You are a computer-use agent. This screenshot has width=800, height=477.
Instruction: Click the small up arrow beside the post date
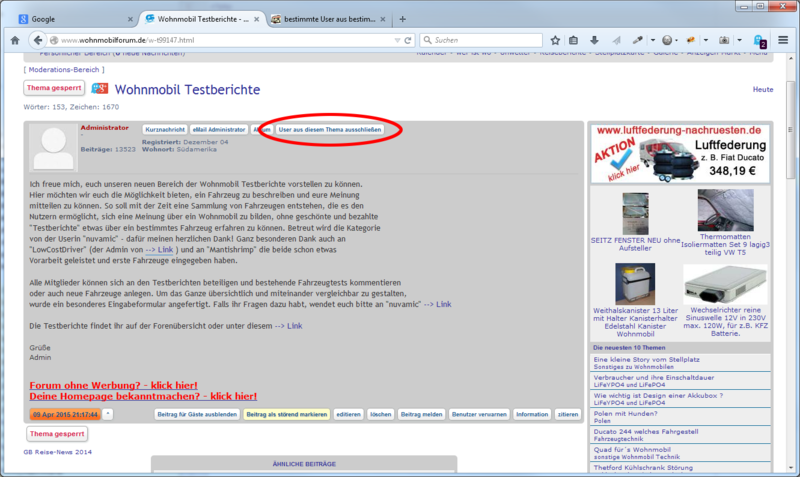pos(108,414)
